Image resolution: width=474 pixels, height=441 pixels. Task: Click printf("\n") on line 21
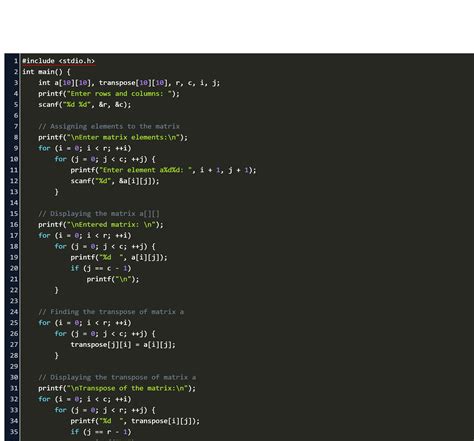[113, 279]
